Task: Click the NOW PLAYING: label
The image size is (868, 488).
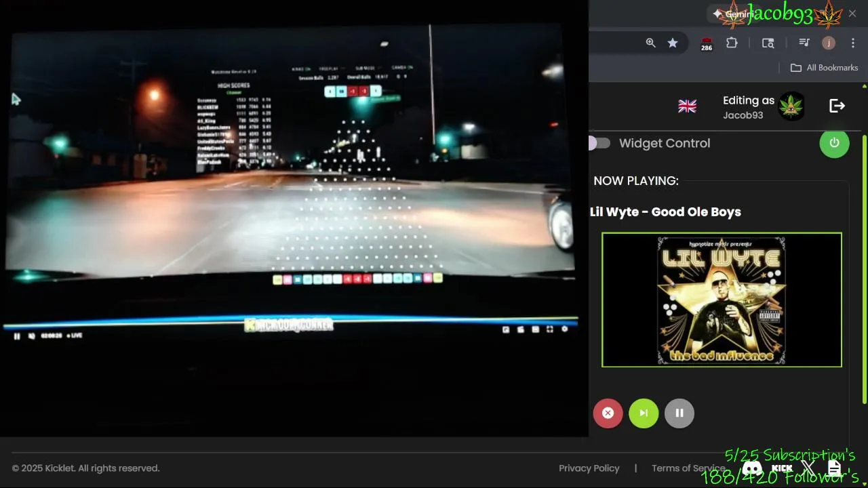Action: click(636, 181)
